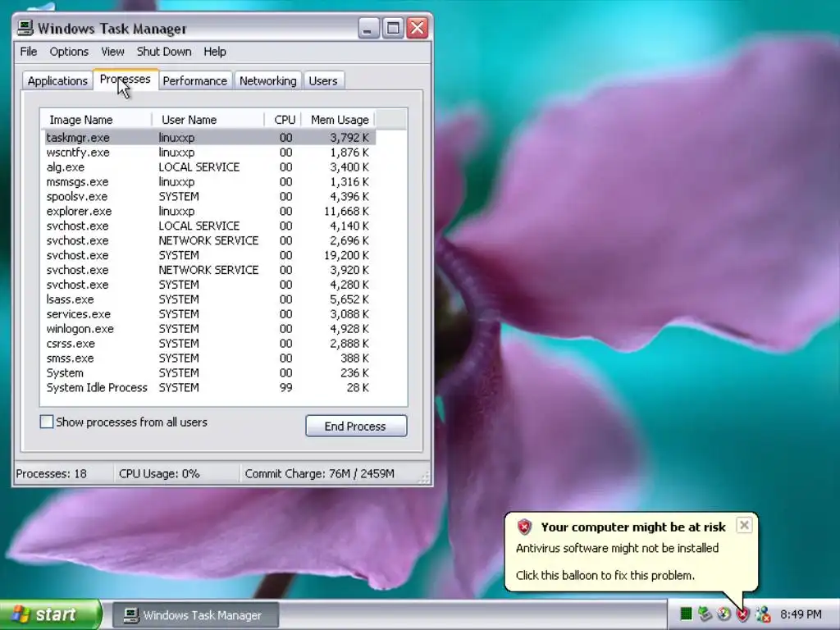Open the Help menu

(x=215, y=52)
